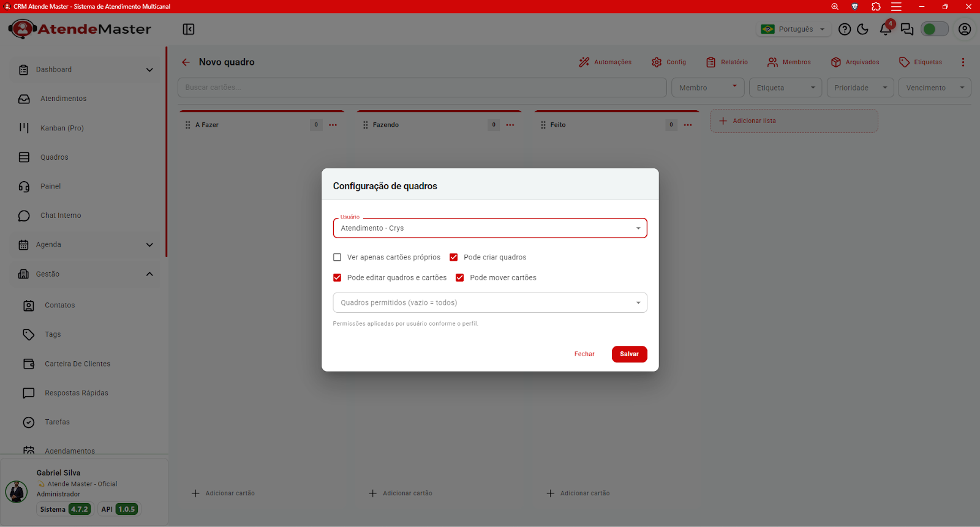This screenshot has height=527, width=980.
Task: Open Quadros permitidos dropdown
Action: pos(490,303)
